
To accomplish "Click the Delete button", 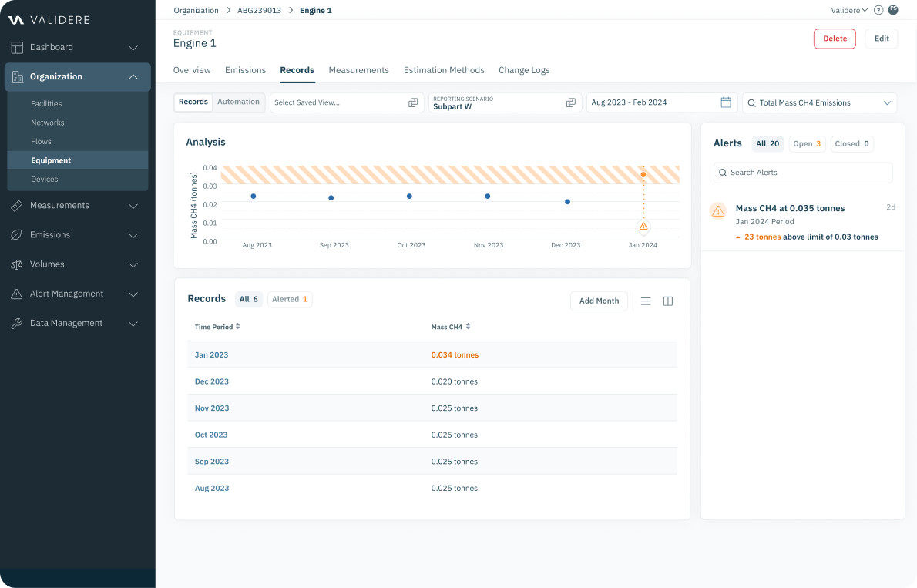I will coord(835,39).
